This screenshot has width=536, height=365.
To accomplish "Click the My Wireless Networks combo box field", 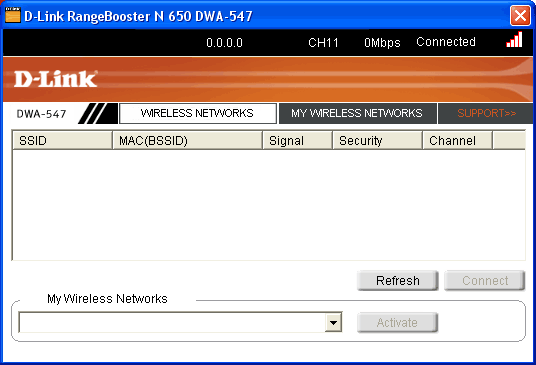I will [180, 322].
